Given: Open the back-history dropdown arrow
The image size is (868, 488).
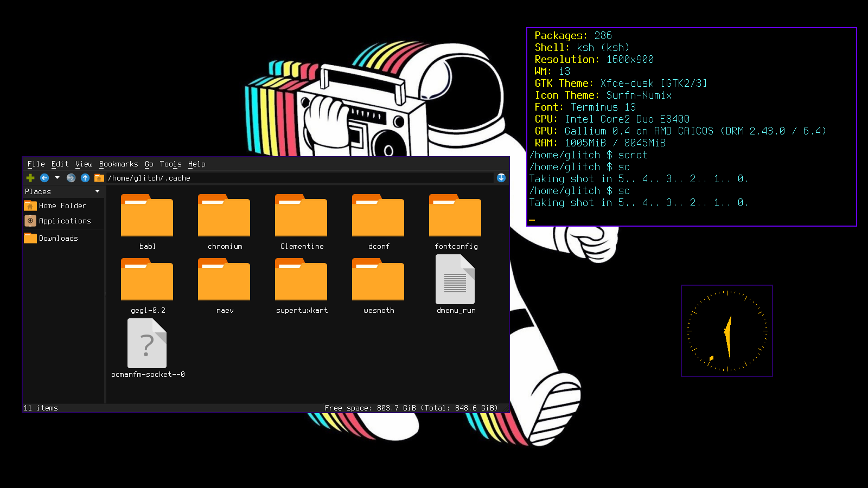Looking at the screenshot, I should click(57, 177).
